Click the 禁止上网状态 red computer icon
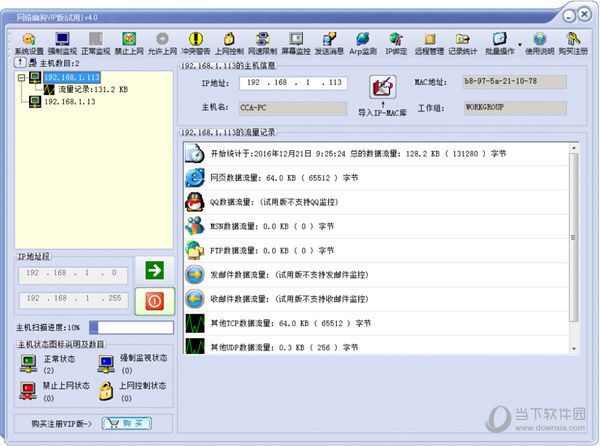Image resolution: width=600 pixels, height=446 pixels. tap(28, 391)
